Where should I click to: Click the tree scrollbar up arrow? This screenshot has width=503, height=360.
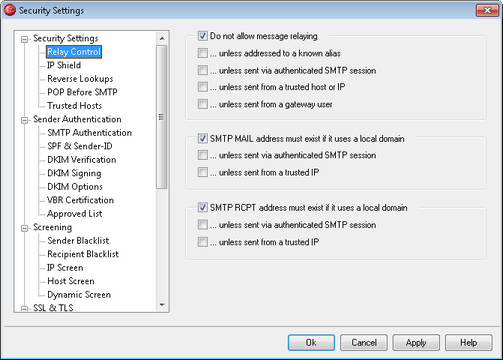[162, 39]
